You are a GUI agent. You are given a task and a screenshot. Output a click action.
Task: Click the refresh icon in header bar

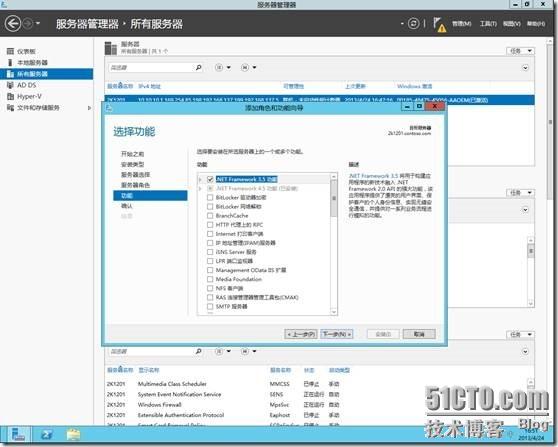pyautogui.click(x=413, y=24)
